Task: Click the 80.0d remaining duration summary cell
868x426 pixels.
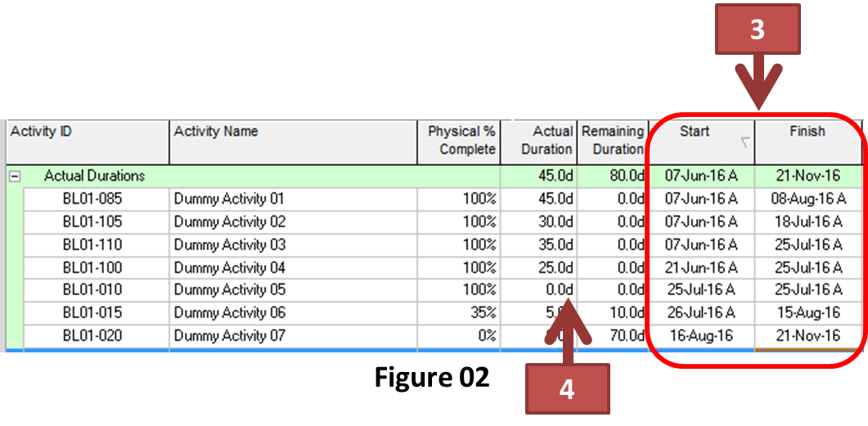Action: coord(612,177)
